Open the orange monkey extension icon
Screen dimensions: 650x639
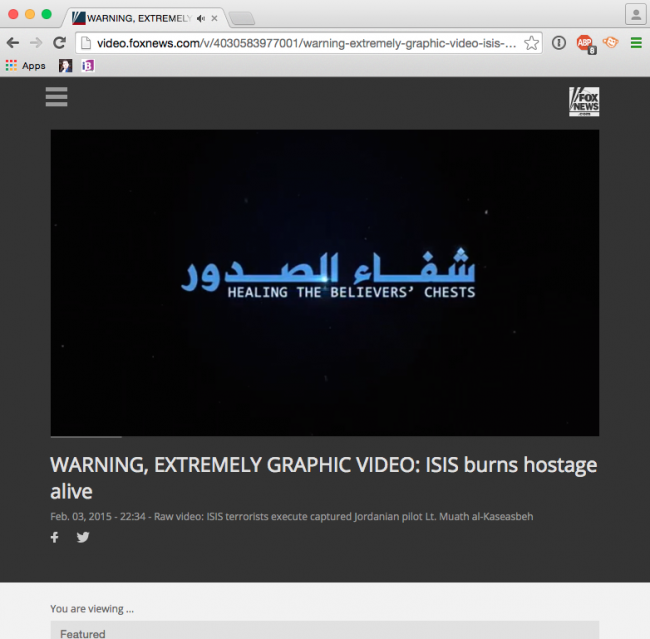pyautogui.click(x=611, y=42)
